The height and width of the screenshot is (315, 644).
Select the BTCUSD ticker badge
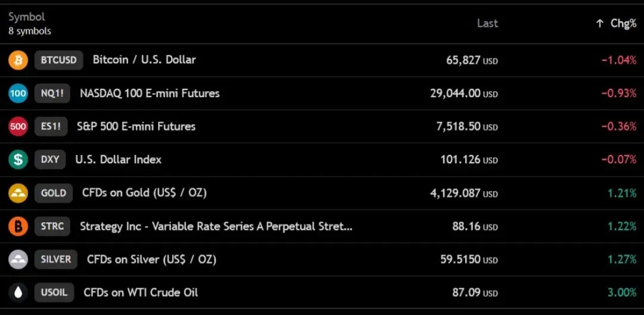[x=58, y=60]
